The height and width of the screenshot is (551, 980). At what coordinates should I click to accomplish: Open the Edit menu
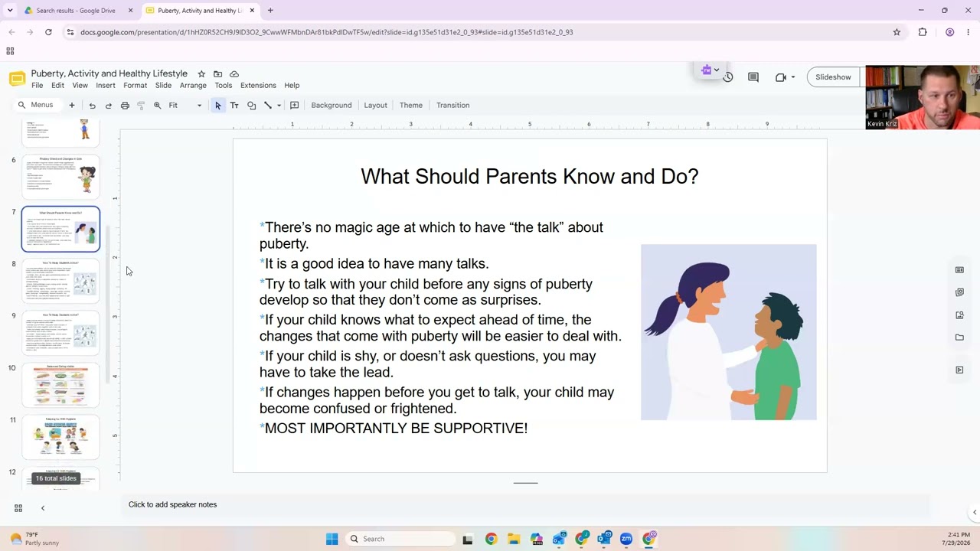[x=57, y=86]
